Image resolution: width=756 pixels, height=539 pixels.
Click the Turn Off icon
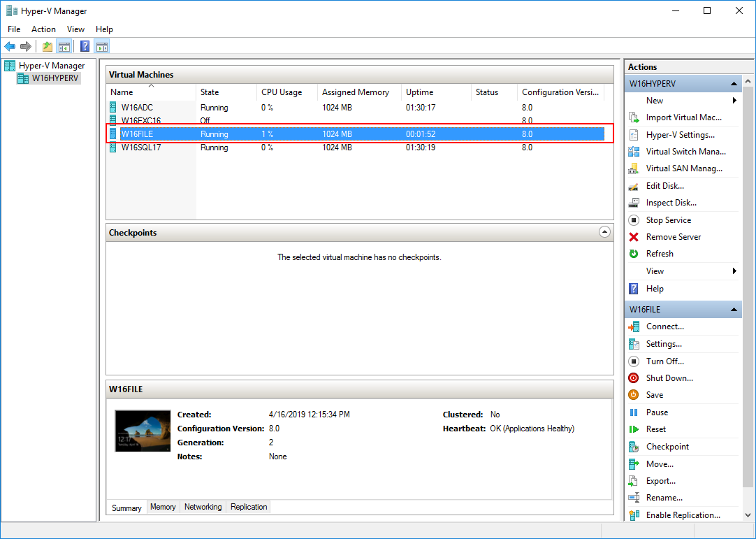[634, 361]
